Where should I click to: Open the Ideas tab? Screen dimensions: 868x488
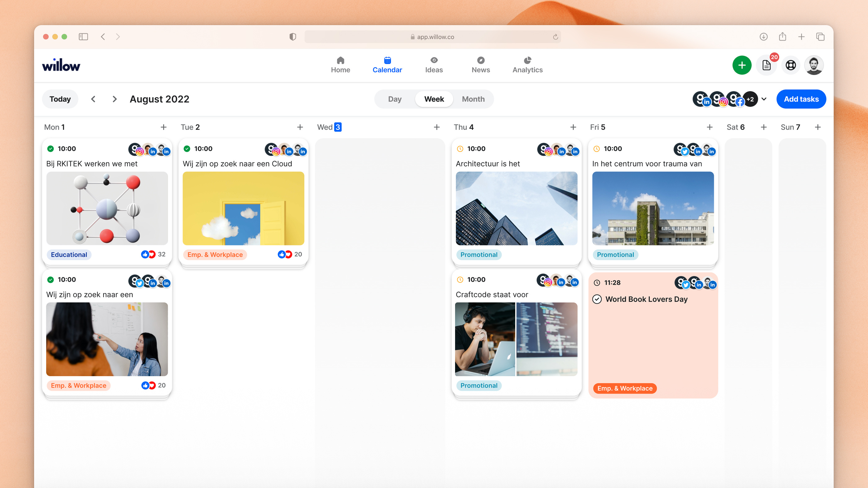tap(434, 65)
